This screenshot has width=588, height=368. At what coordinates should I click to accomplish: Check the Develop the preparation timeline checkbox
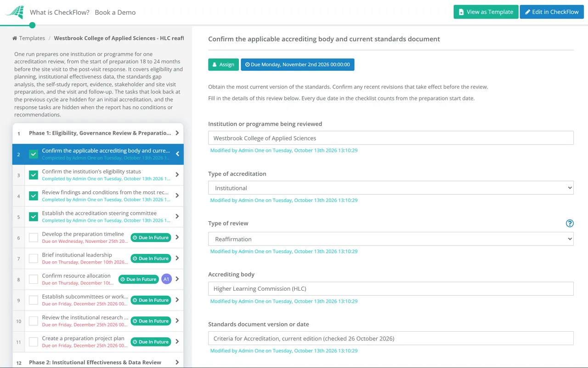click(x=34, y=238)
